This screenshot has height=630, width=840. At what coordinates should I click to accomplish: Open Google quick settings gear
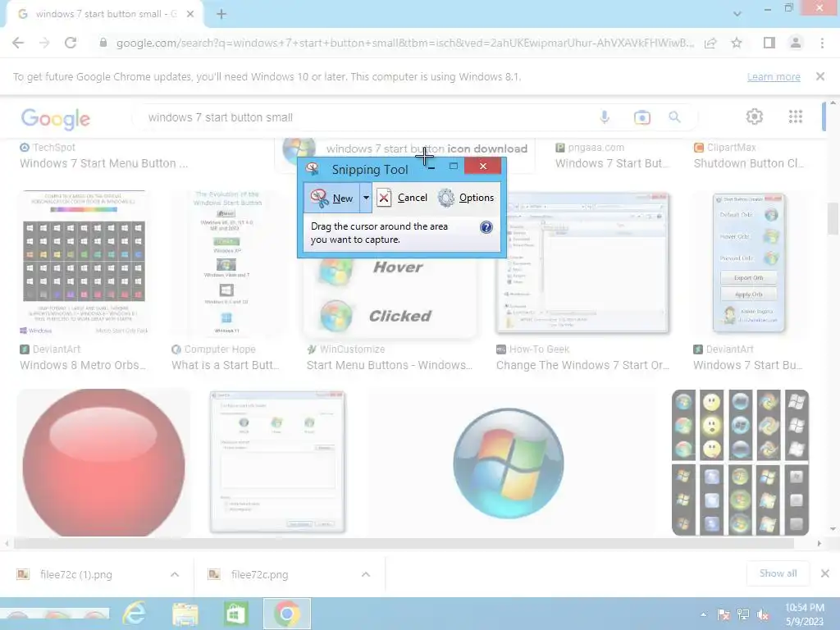pyautogui.click(x=755, y=116)
